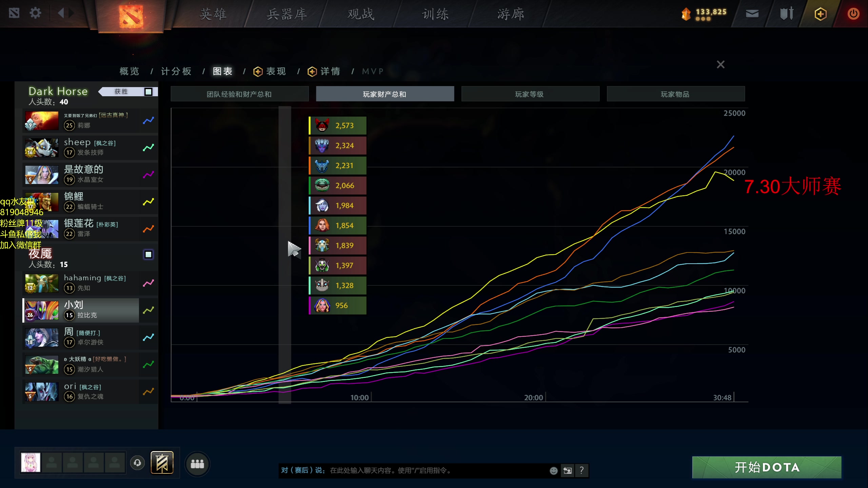The image size is (868, 488).
Task: Switch to the MVP sub-tab
Action: pyautogui.click(x=373, y=71)
